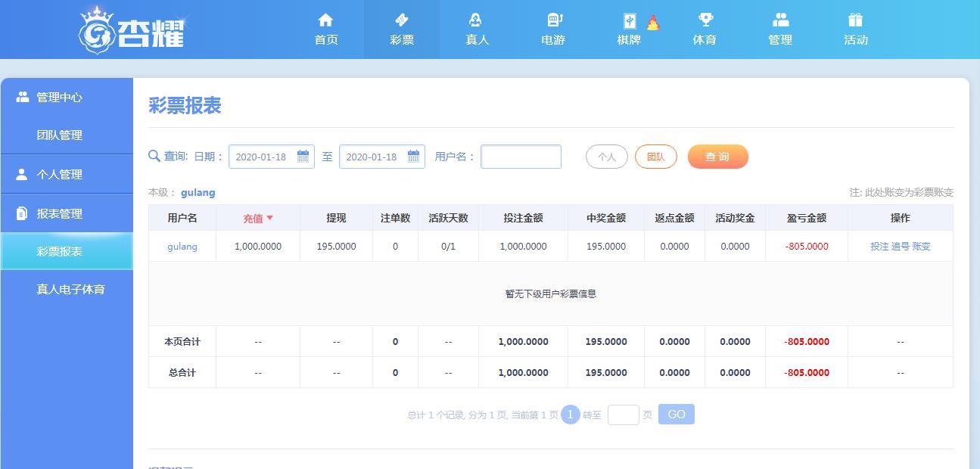Viewport: 980px width, 469px height.
Task: Select 彩票报表 in the sidebar
Action: point(67,251)
